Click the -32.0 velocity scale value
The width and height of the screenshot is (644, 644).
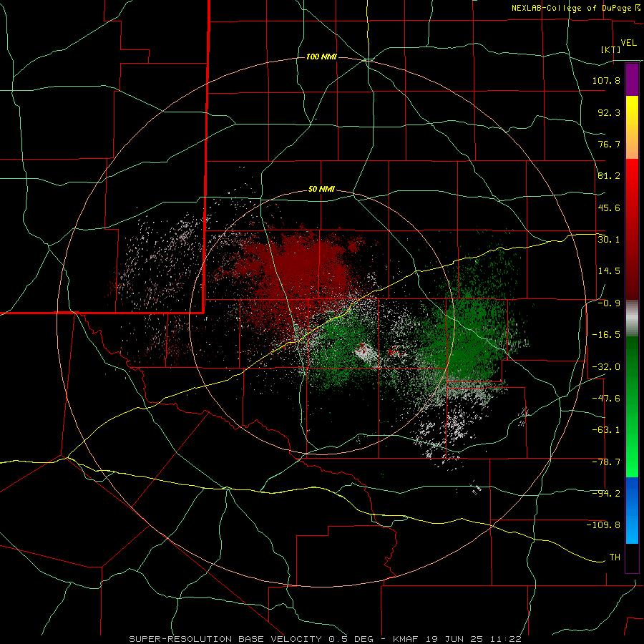606,367
